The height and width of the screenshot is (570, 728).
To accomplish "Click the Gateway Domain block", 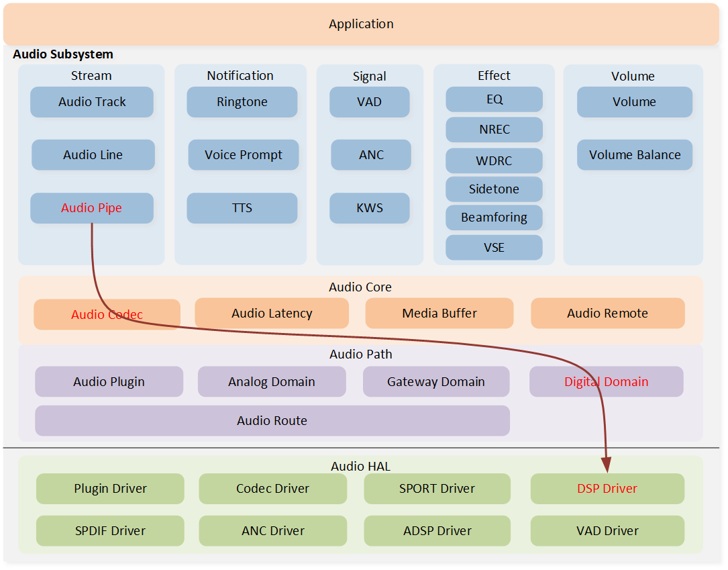I will tap(436, 382).
